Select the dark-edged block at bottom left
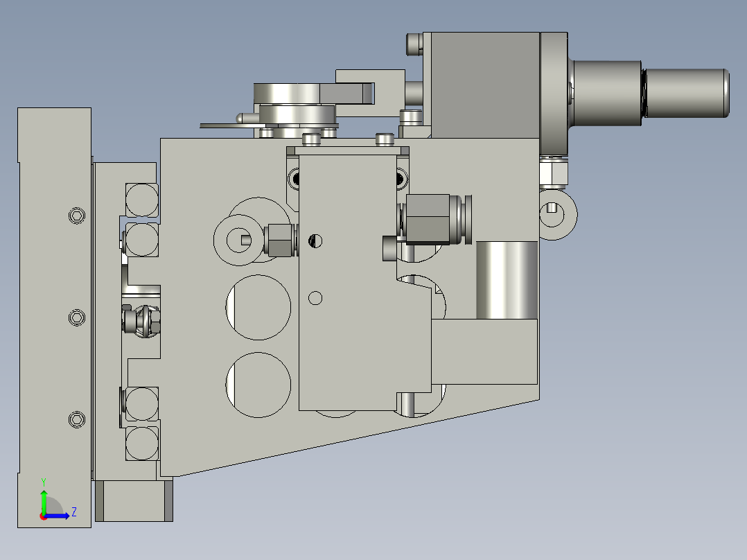 click(134, 500)
